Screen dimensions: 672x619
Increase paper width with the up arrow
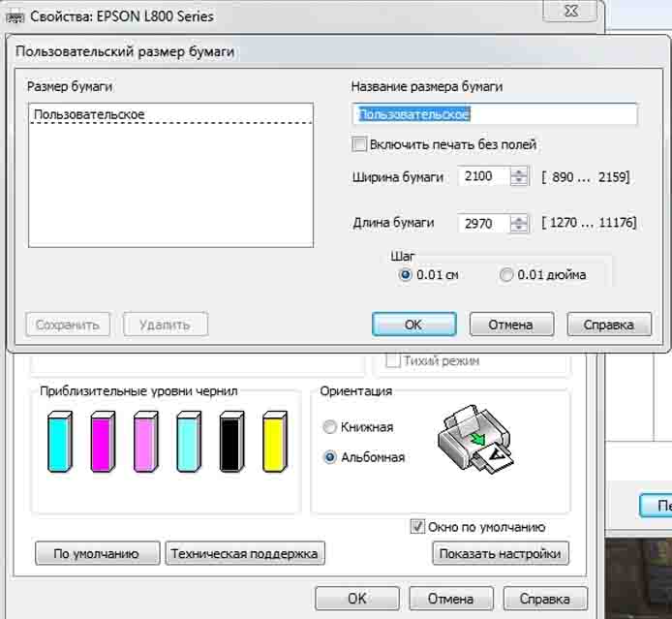519,171
